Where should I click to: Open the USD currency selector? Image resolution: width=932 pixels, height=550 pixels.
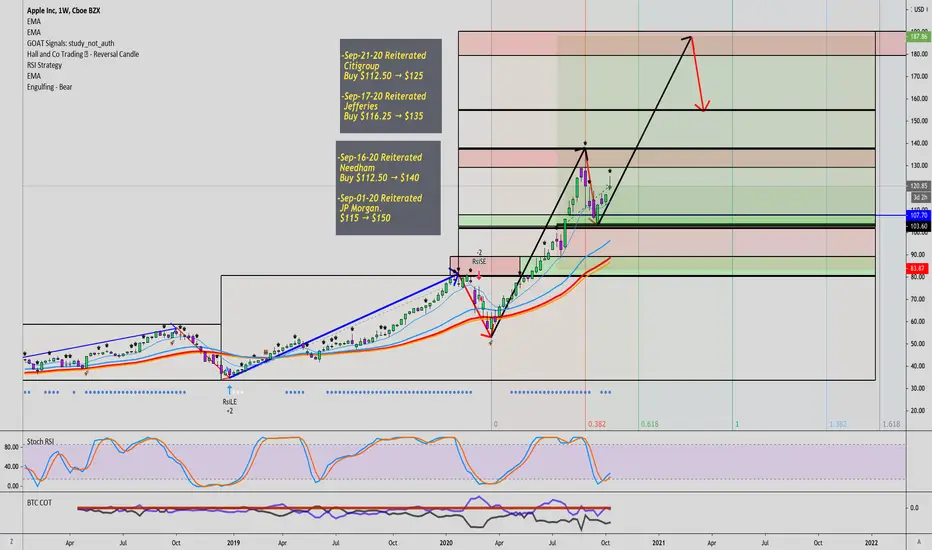[921, 10]
